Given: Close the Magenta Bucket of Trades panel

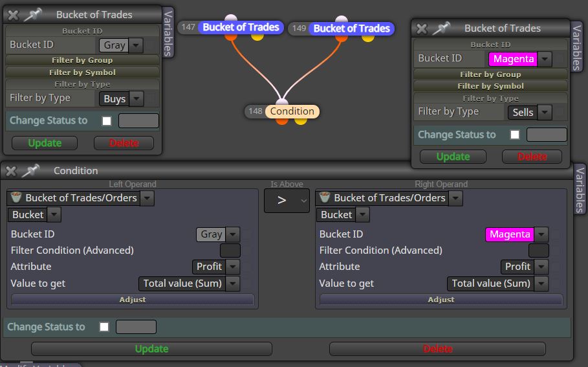Looking at the screenshot, I should click(x=422, y=29).
